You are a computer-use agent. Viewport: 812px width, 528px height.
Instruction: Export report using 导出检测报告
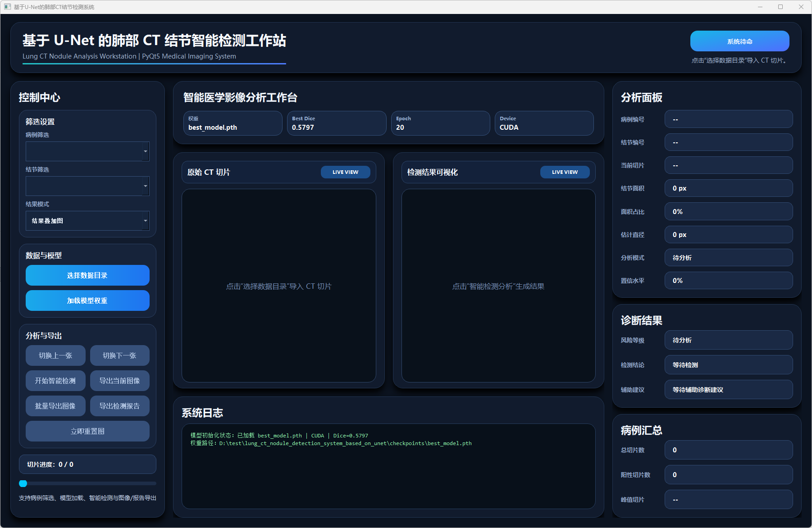pyautogui.click(x=119, y=406)
